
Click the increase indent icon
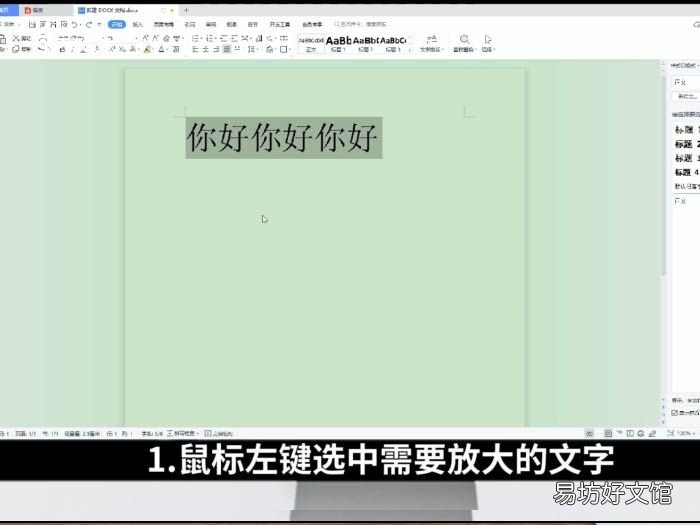coord(234,38)
